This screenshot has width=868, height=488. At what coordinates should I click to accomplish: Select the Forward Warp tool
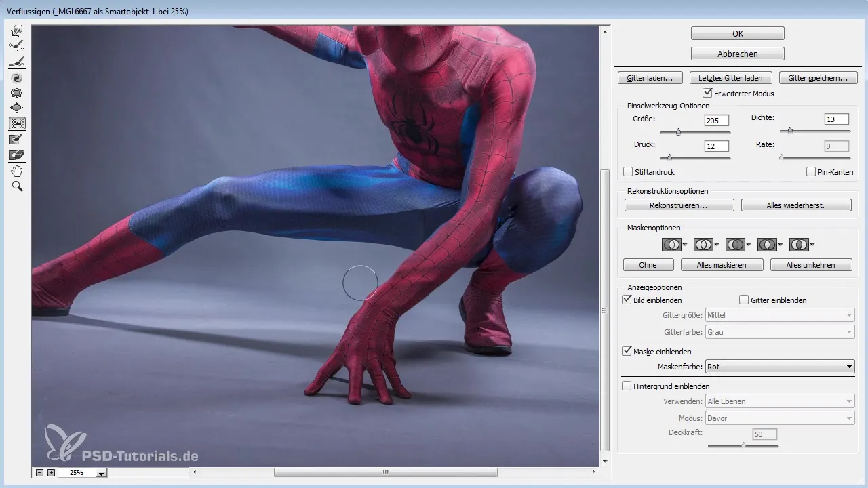coord(18,30)
